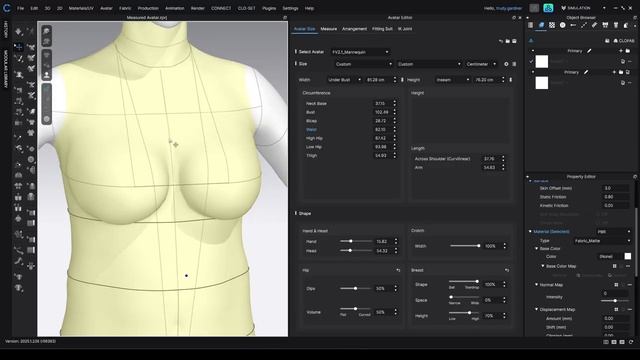Viewport: 640px width, 360px height.
Task: Select the Topstitch icon in Object Browser
Action: pos(584,25)
